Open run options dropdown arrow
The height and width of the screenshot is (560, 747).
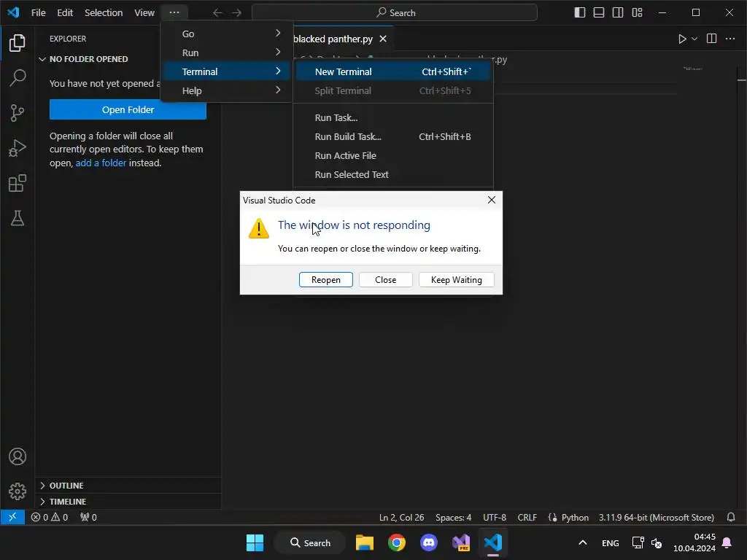694,39
